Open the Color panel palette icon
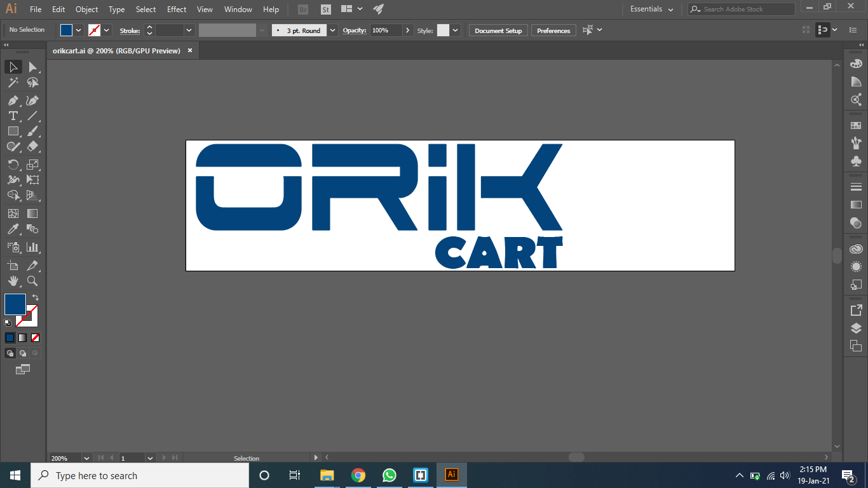 click(856, 64)
